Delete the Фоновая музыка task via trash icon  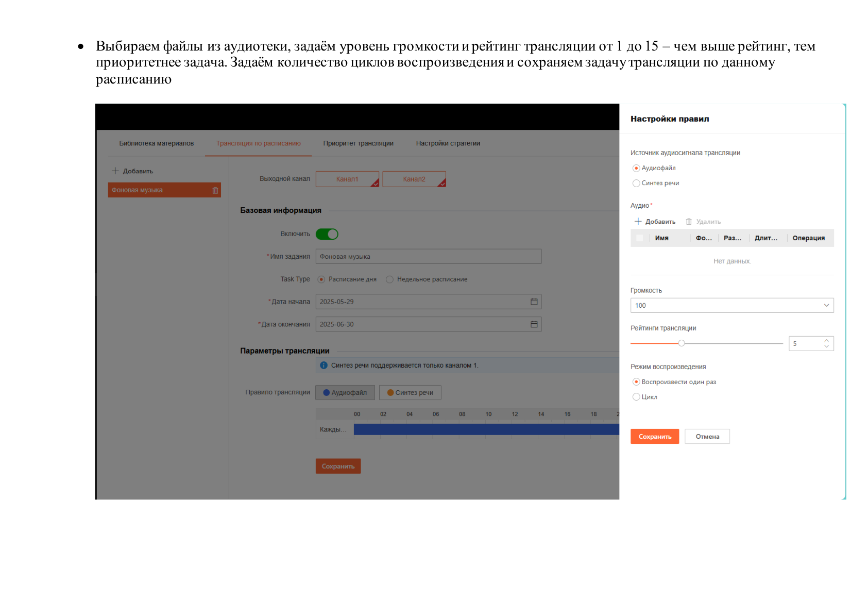click(215, 190)
